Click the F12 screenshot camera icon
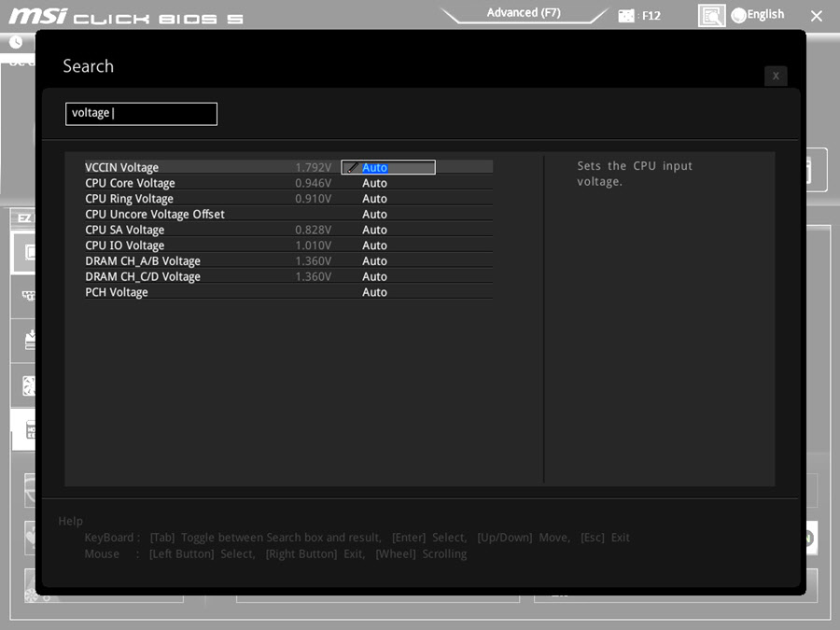 [626, 16]
